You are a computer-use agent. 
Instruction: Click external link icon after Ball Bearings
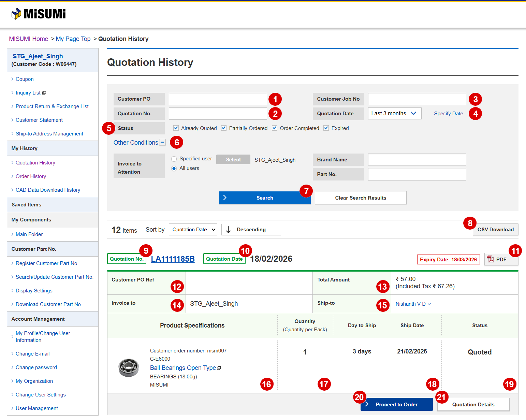click(219, 368)
